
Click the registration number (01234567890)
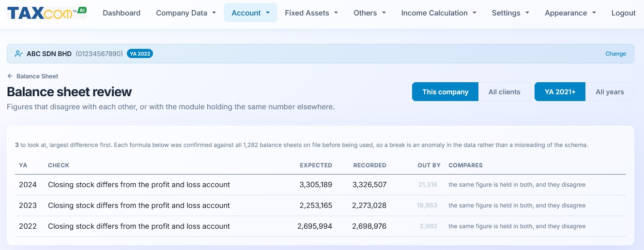pyautogui.click(x=99, y=54)
